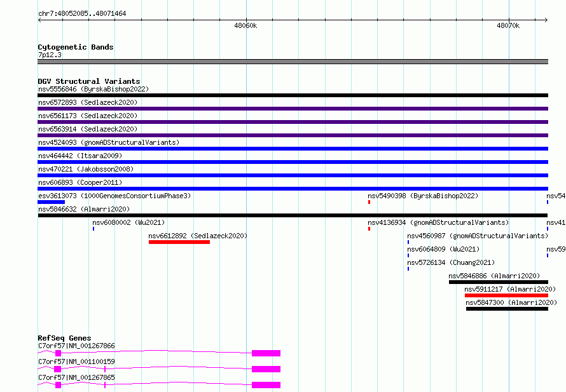This screenshot has height=392, width=566.
Task: Click the nsv6612892 (Sedlazeck2020) red bar
Action: coord(179,242)
